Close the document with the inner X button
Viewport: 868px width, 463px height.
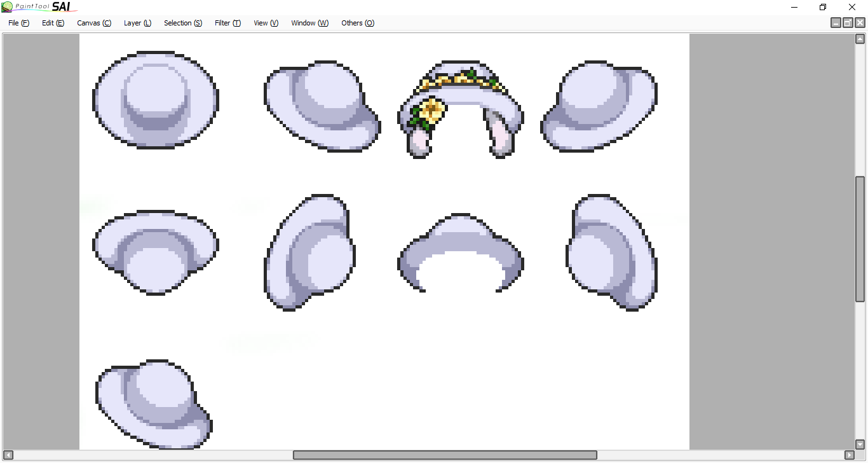pos(860,23)
